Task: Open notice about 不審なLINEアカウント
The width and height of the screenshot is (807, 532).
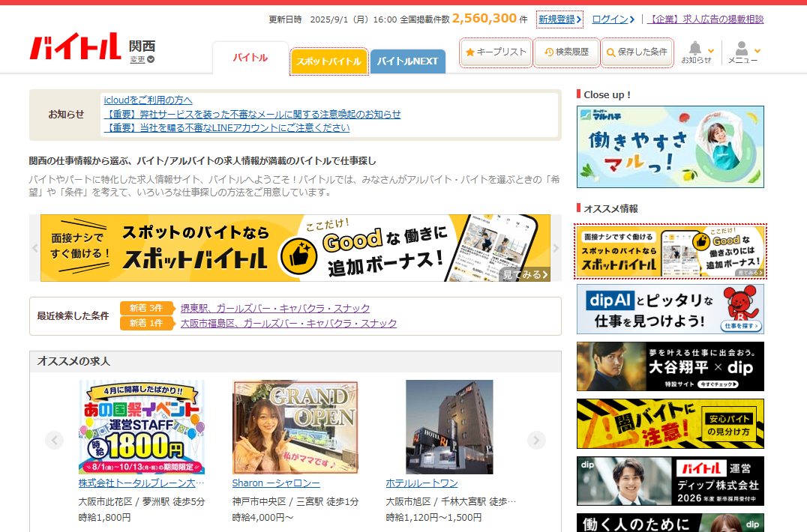Action: [226, 127]
